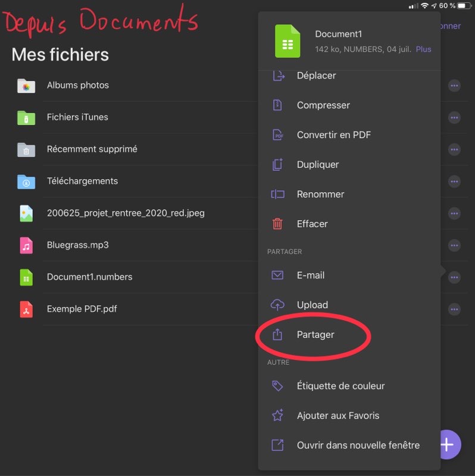
Task: Open more options for Albums photos
Action: click(x=454, y=86)
